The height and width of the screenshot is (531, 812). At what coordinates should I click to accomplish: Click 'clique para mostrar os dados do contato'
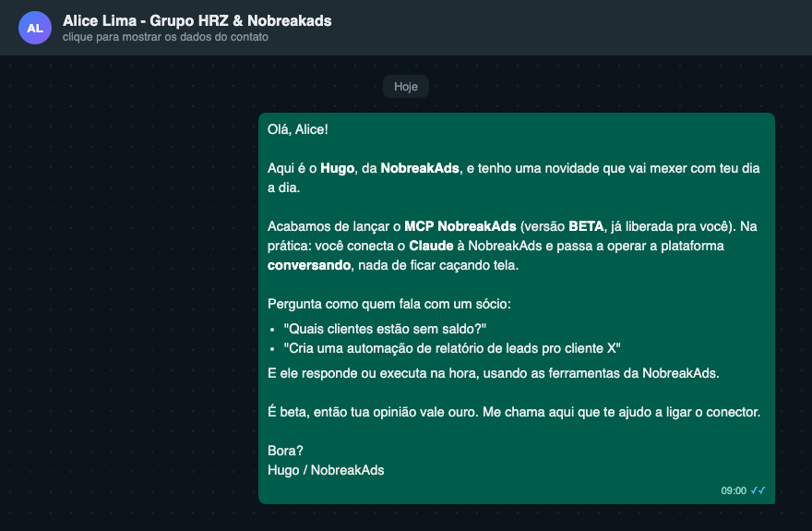pos(165,37)
